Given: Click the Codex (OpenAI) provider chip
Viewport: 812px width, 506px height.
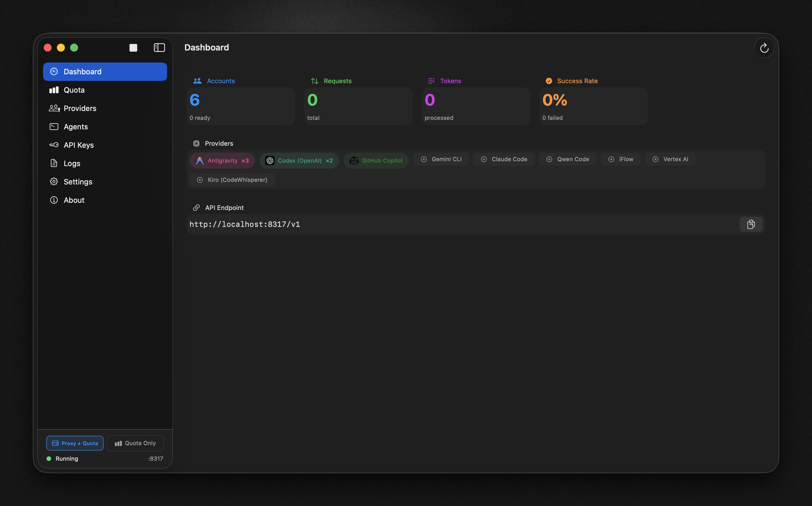Looking at the screenshot, I should pyautogui.click(x=299, y=161).
